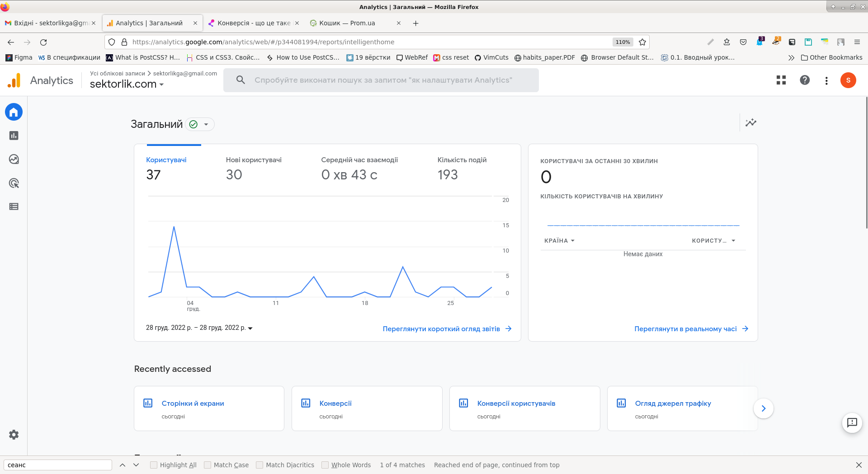
Task: Open the Help question mark icon
Action: [x=805, y=80]
